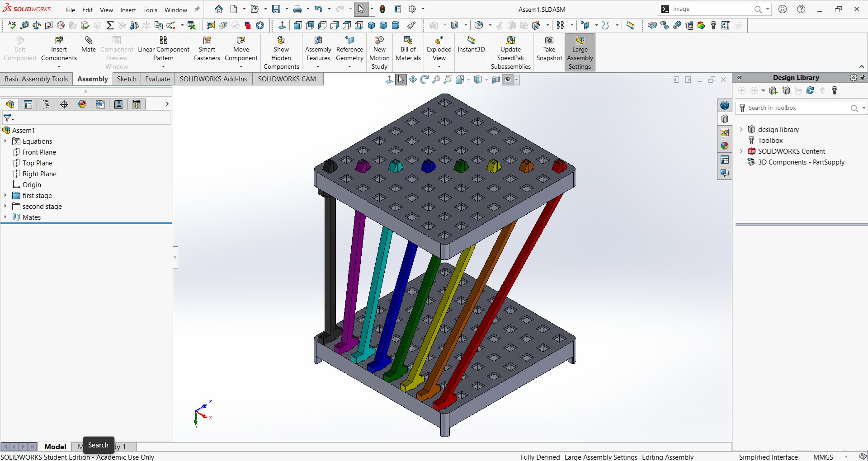The height and width of the screenshot is (461, 868).
Task: Switch to the Evaluate tab
Action: click(x=157, y=79)
